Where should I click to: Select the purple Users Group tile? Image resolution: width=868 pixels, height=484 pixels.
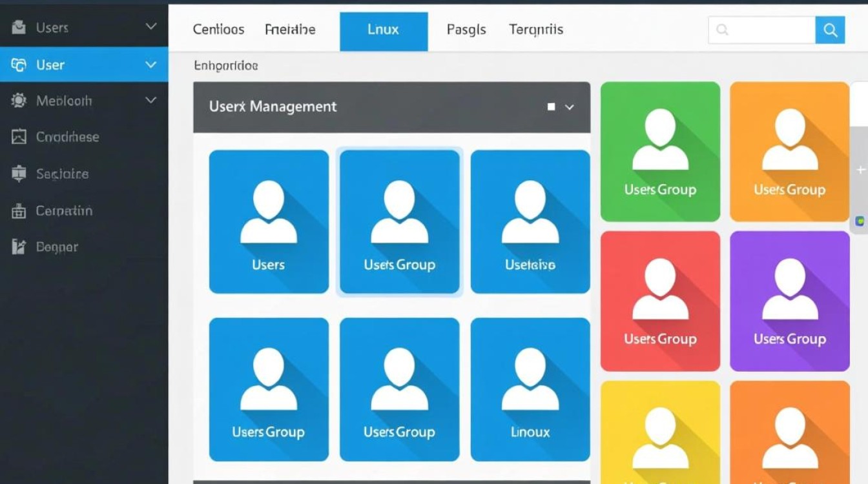[789, 301]
